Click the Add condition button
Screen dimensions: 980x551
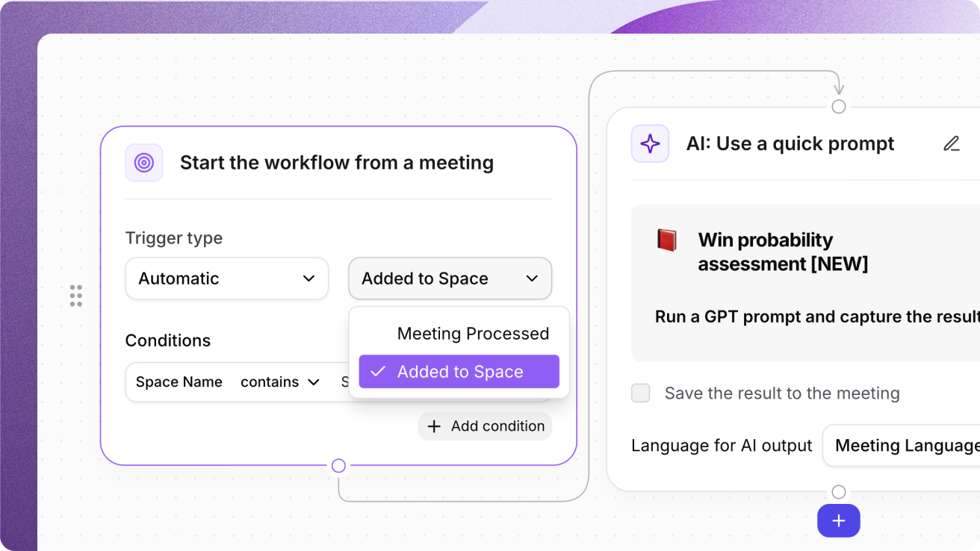[485, 426]
